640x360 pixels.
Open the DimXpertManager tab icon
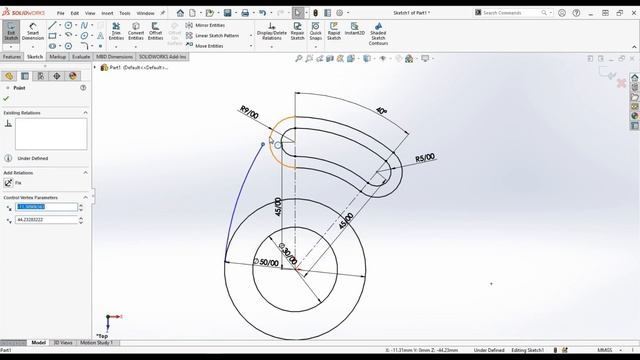click(x=57, y=76)
